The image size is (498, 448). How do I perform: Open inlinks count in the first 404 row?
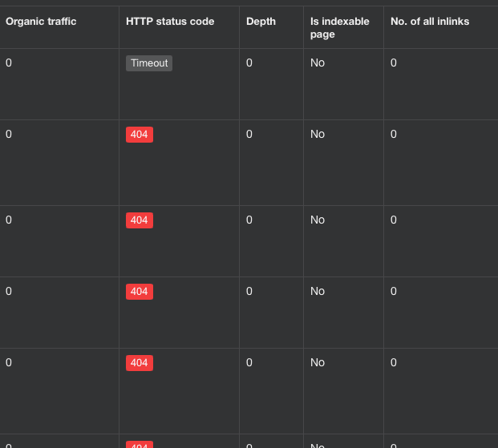(x=394, y=135)
